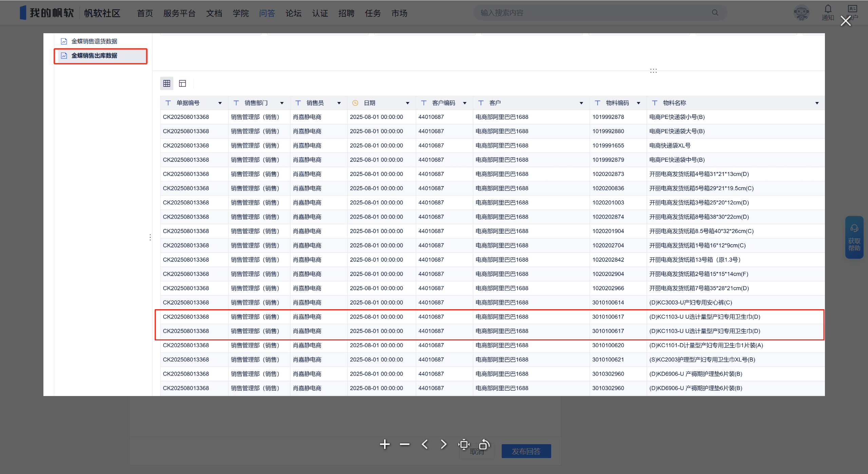Click 金蝶销售退货数据 chart icon
868x474 pixels.
point(64,41)
